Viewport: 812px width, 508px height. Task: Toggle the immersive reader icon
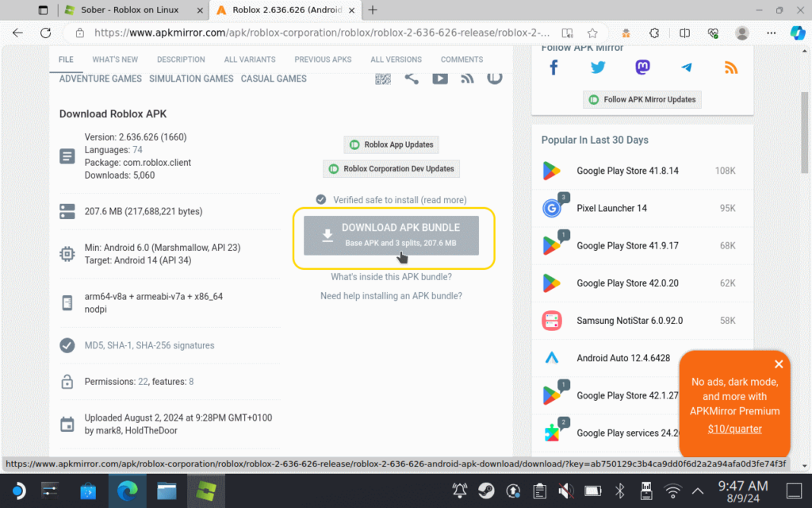click(568, 33)
